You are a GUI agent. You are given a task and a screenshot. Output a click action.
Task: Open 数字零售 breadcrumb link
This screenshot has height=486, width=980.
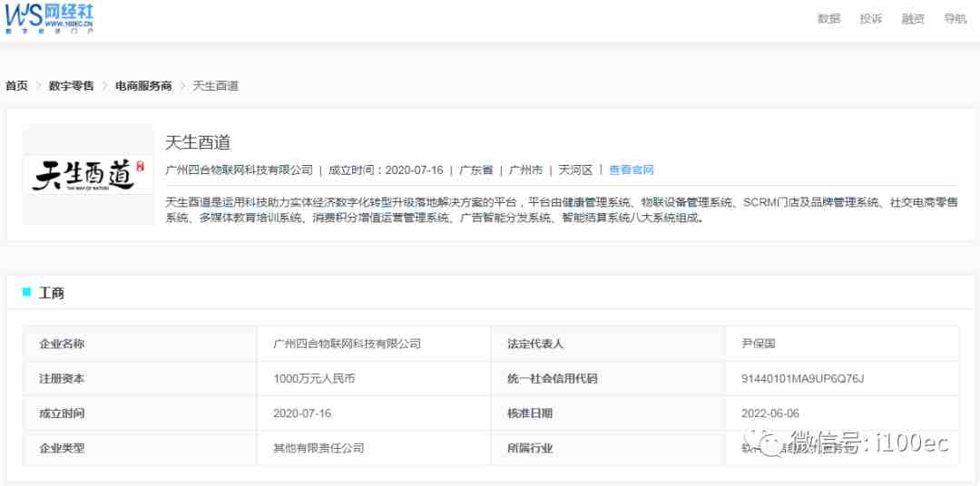coord(72,86)
